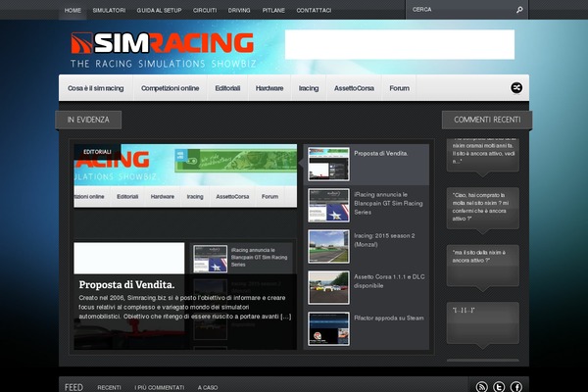Open the DRIVING top menu item

[239, 10]
